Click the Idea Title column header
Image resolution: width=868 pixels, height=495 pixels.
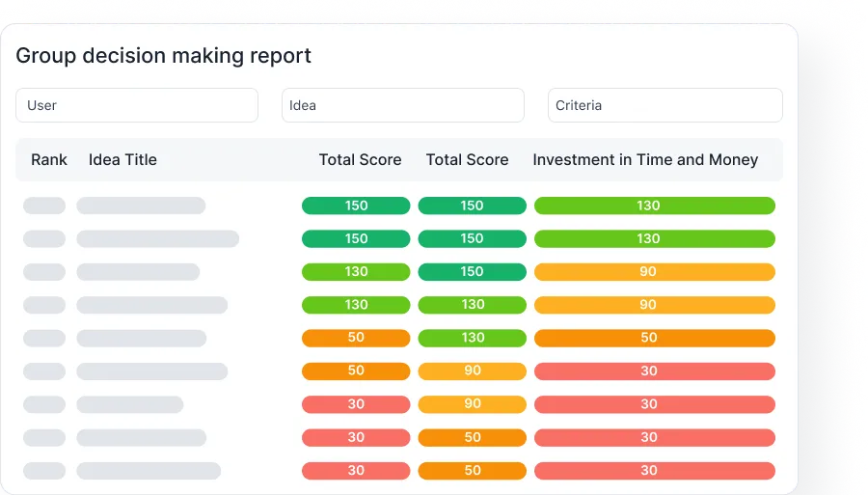(122, 160)
